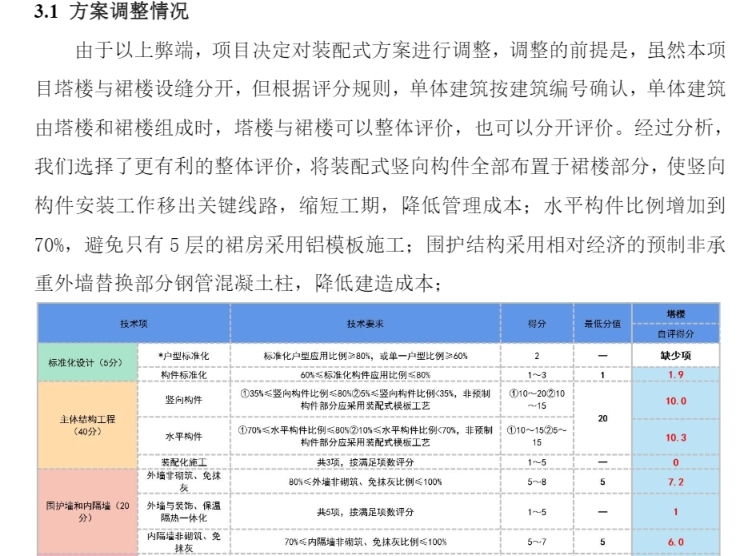Select the 水平构件 row label
Screen dimensions: 744x556
pyautogui.click(x=184, y=437)
